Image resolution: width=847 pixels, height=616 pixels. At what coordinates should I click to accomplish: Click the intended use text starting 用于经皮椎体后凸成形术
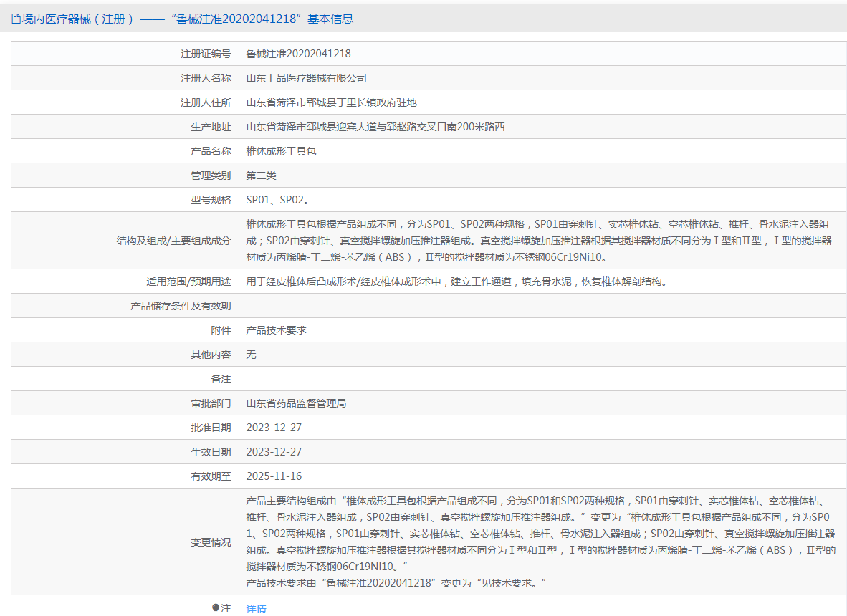[458, 281]
